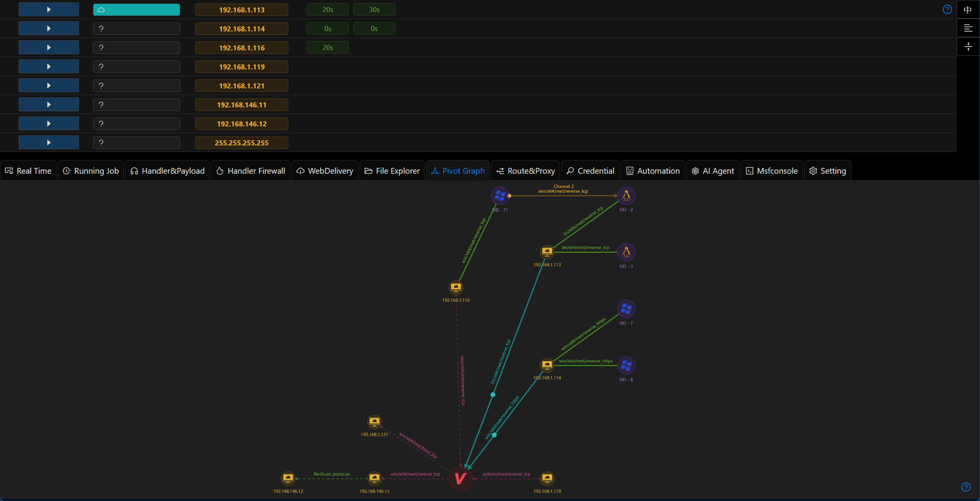Expand the 192.168.1.113 host row

tap(49, 10)
